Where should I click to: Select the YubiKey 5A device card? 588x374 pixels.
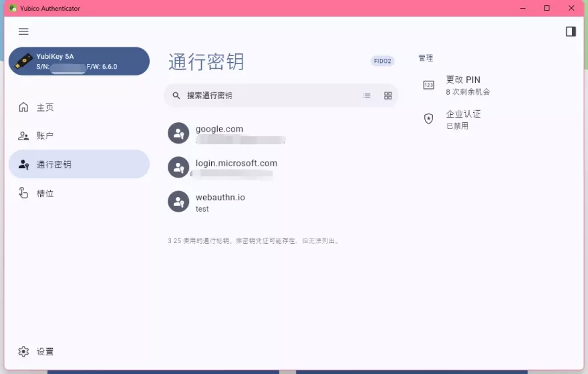pos(79,61)
